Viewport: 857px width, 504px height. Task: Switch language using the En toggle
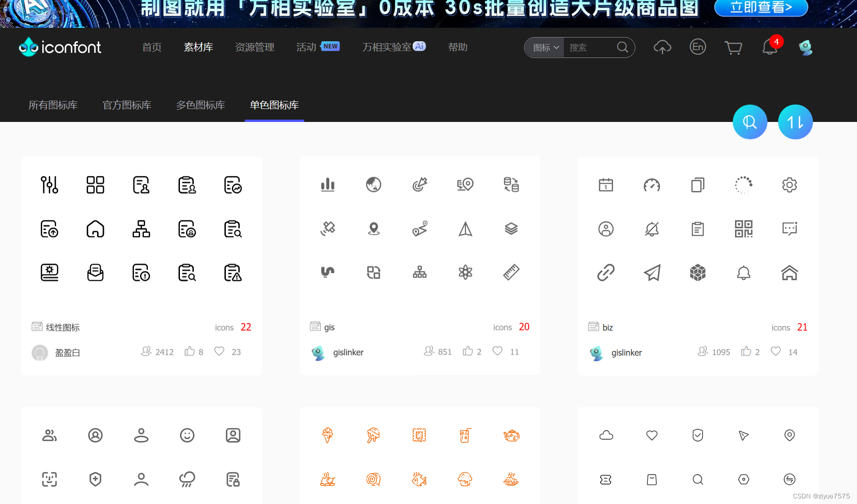tap(697, 47)
